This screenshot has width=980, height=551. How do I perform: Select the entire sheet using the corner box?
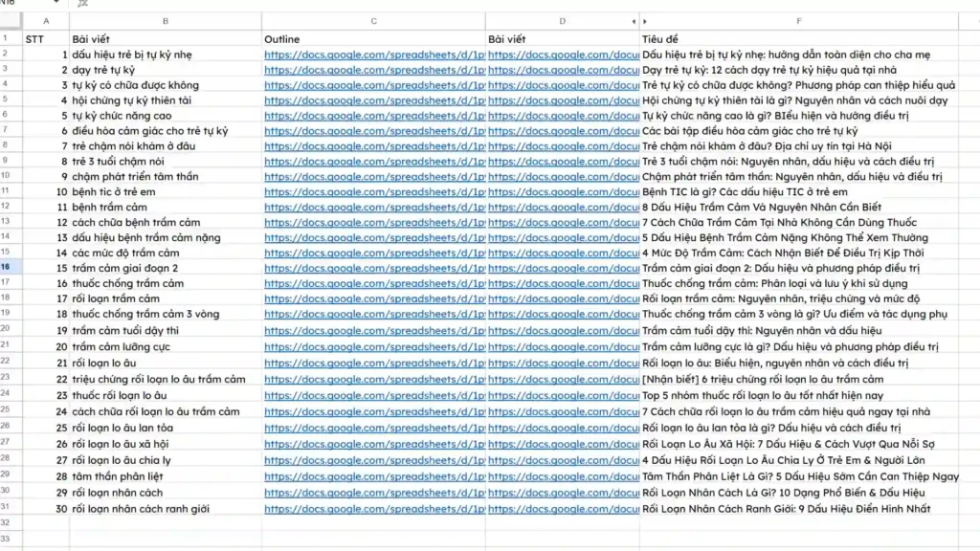(x=11, y=21)
